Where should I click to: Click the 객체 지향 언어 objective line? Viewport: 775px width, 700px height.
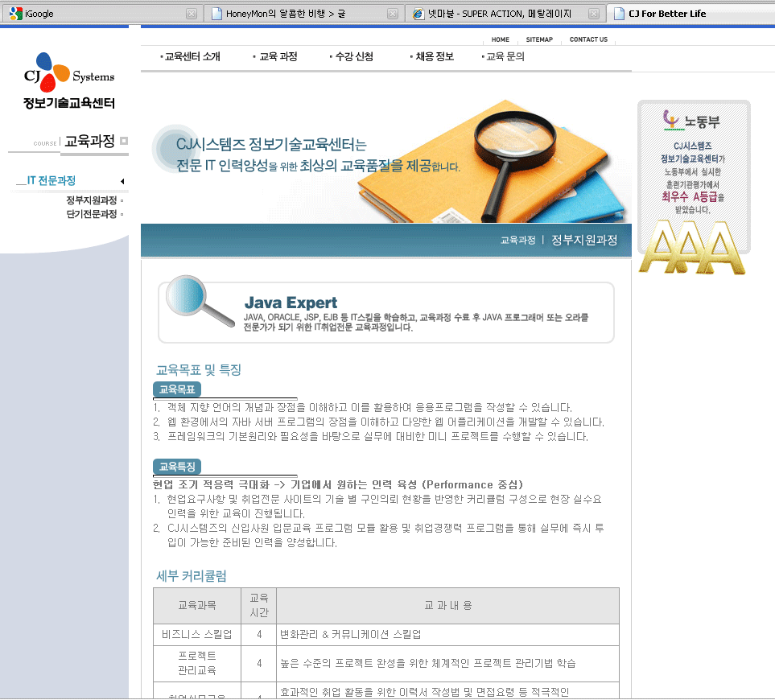tap(362, 408)
